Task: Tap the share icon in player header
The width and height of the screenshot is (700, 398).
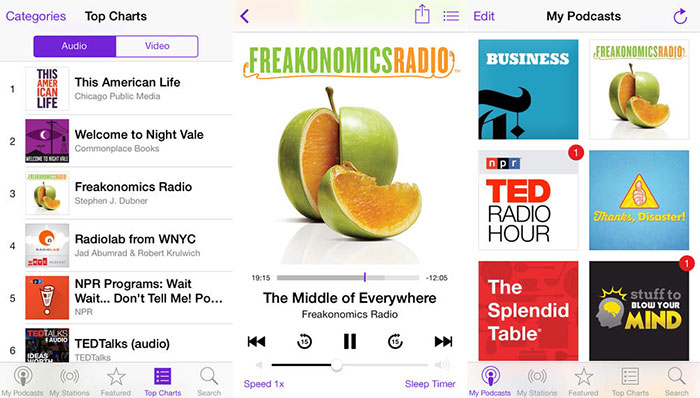Action: (422, 14)
